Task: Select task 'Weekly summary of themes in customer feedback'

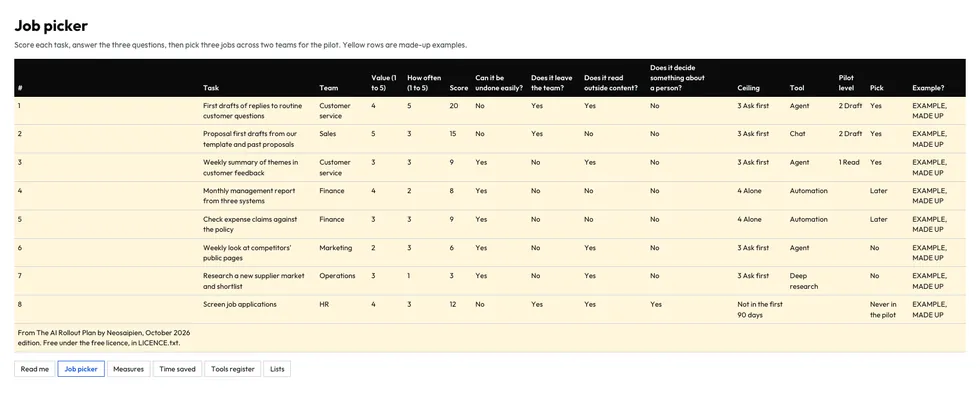Action: (x=251, y=167)
